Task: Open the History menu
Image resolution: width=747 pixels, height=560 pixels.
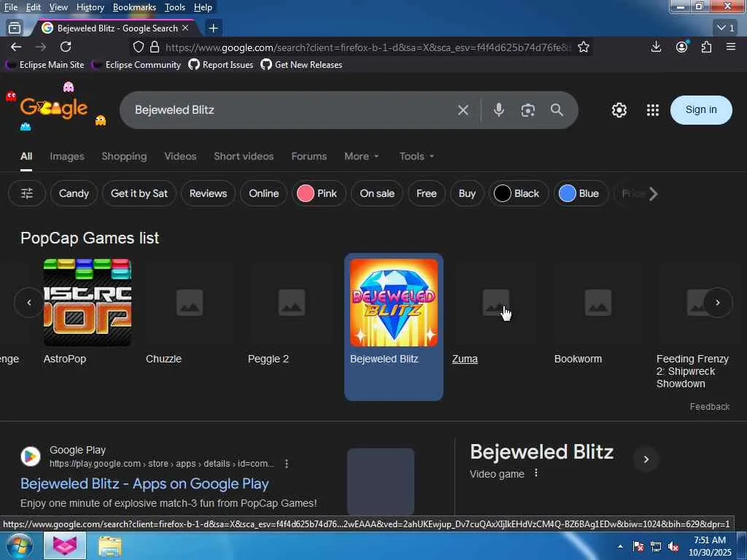Action: click(x=90, y=7)
